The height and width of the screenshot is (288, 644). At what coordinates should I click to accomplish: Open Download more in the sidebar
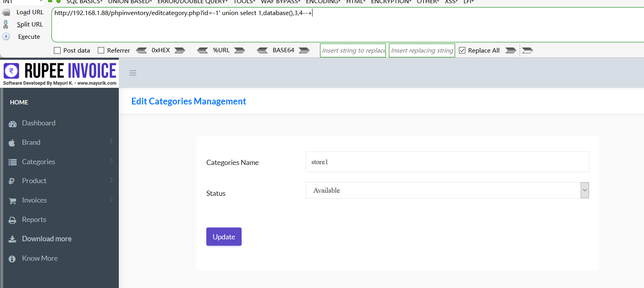[47, 239]
